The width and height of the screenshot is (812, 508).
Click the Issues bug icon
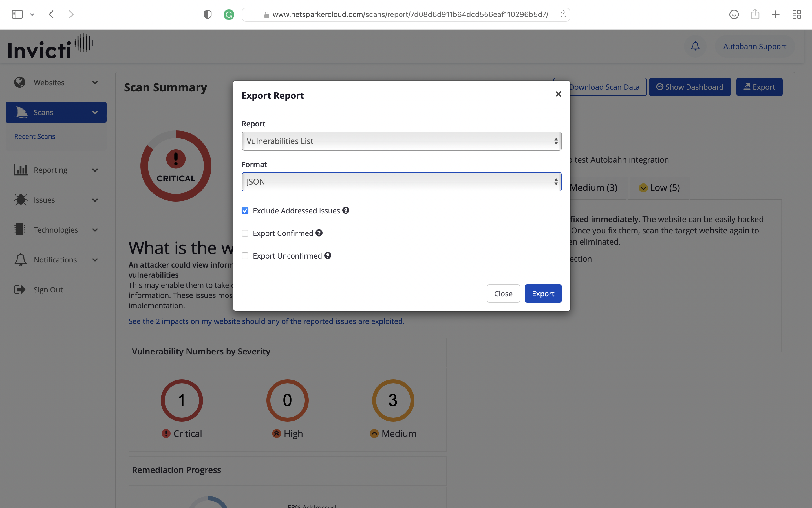click(21, 200)
